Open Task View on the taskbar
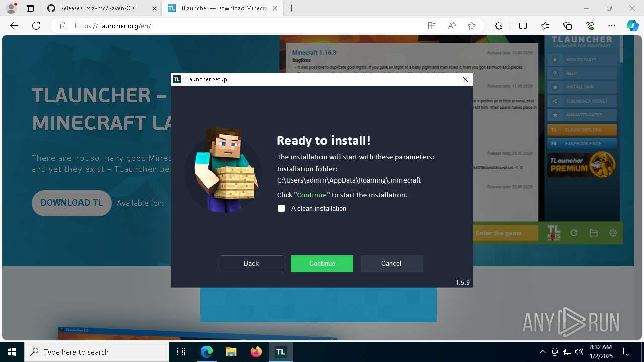Image resolution: width=644 pixels, height=362 pixels. (181, 352)
